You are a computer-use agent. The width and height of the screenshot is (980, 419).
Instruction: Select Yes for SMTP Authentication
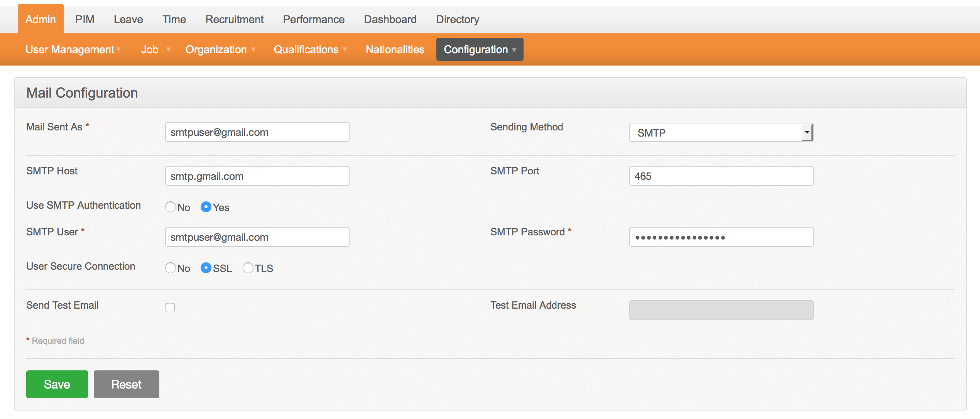(206, 207)
